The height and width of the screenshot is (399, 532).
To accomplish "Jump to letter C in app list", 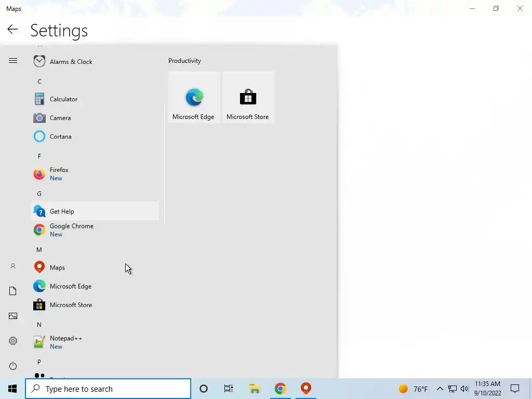I will pos(39,82).
